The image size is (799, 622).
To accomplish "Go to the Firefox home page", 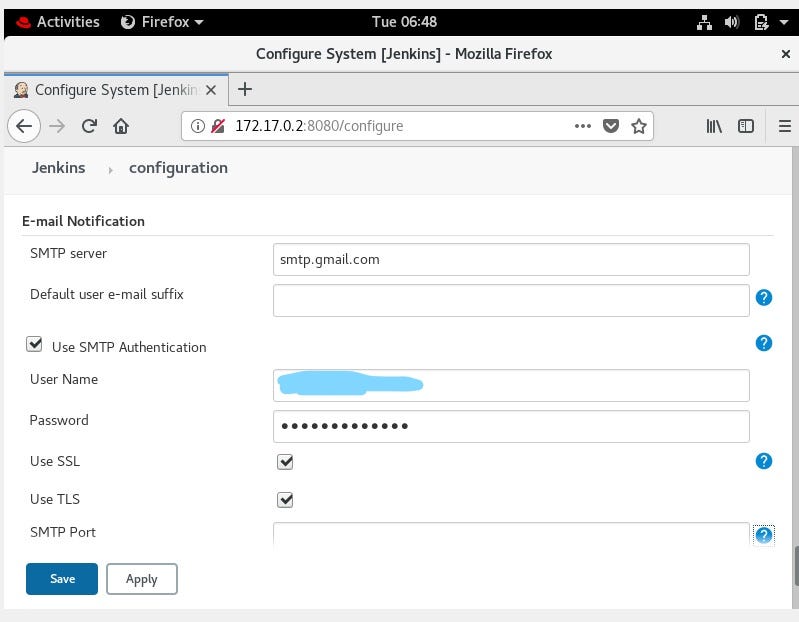I will (121, 126).
